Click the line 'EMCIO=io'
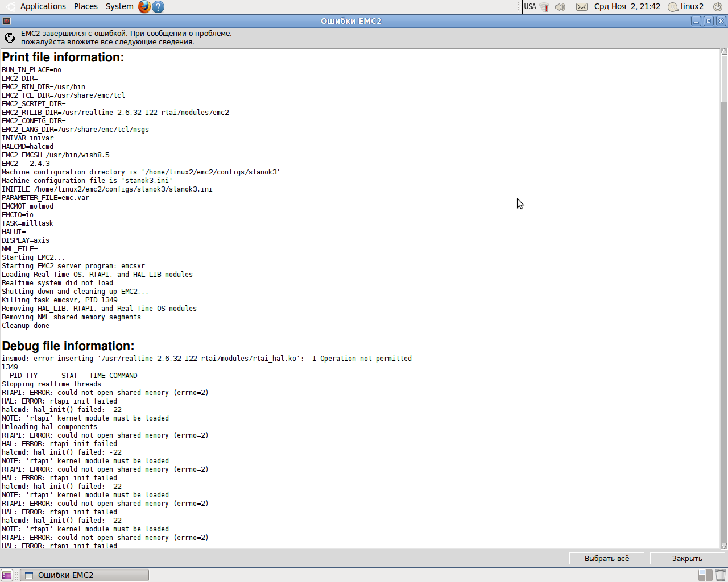This screenshot has height=582, width=728. pos(18,215)
